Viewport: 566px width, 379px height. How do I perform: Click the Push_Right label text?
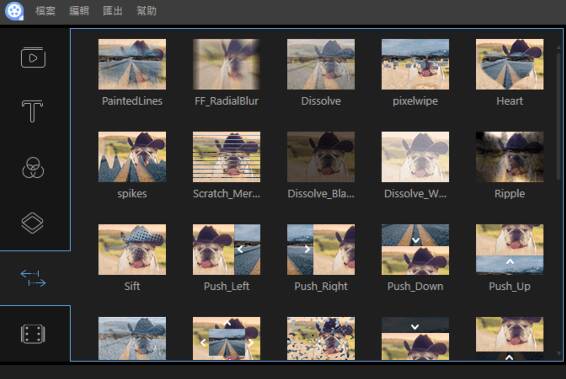coord(321,286)
